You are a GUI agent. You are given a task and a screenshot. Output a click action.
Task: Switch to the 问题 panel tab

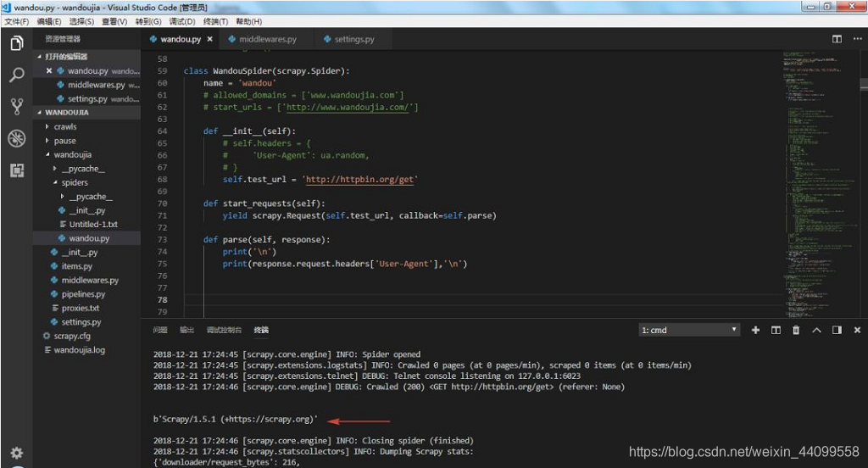pyautogui.click(x=160, y=330)
